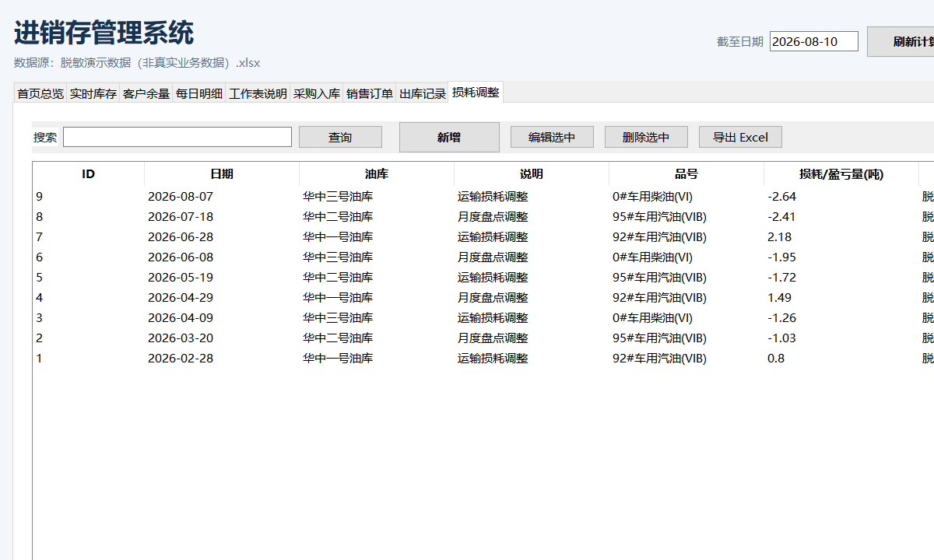Click 华中三号油库 in the 2026-08-07 row
Image resolution: width=934 pixels, height=560 pixels.
(338, 197)
